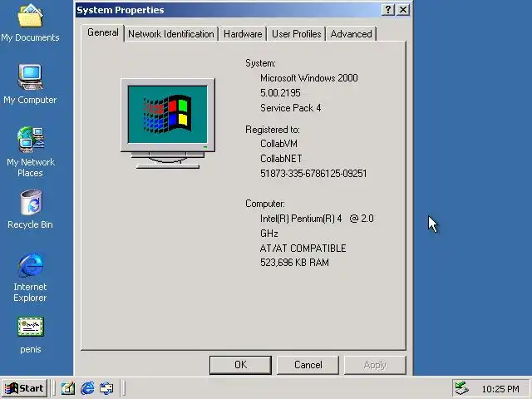Launch Outlook Express quick launch icon
Screen dimensions: 532x399
[x=106, y=388]
